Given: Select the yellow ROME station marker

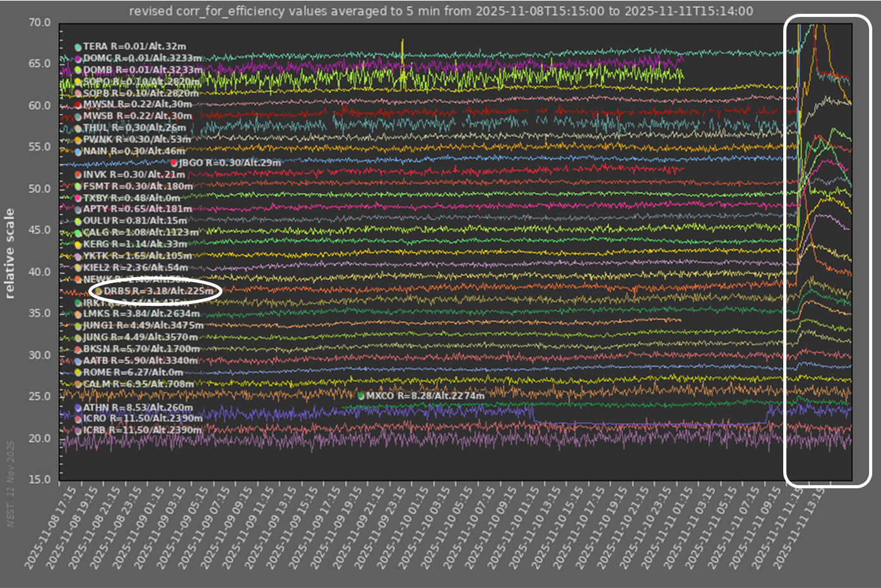Looking at the screenshot, I should [x=78, y=373].
